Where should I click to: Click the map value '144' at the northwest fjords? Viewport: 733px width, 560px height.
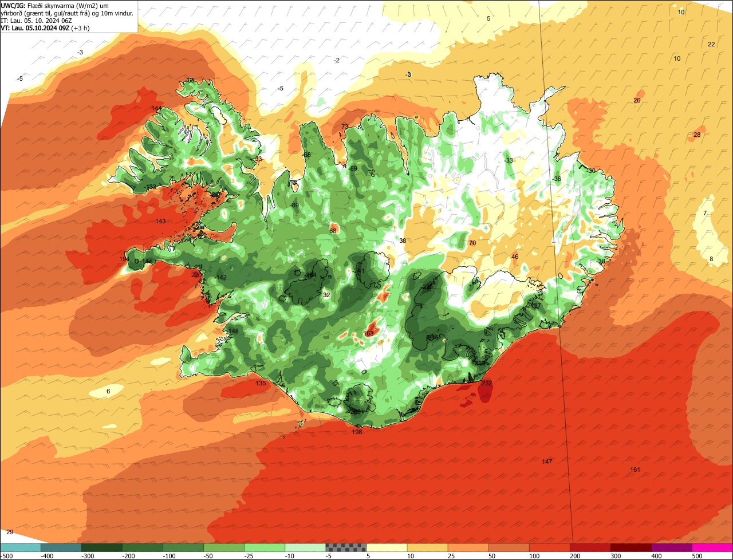tap(157, 109)
